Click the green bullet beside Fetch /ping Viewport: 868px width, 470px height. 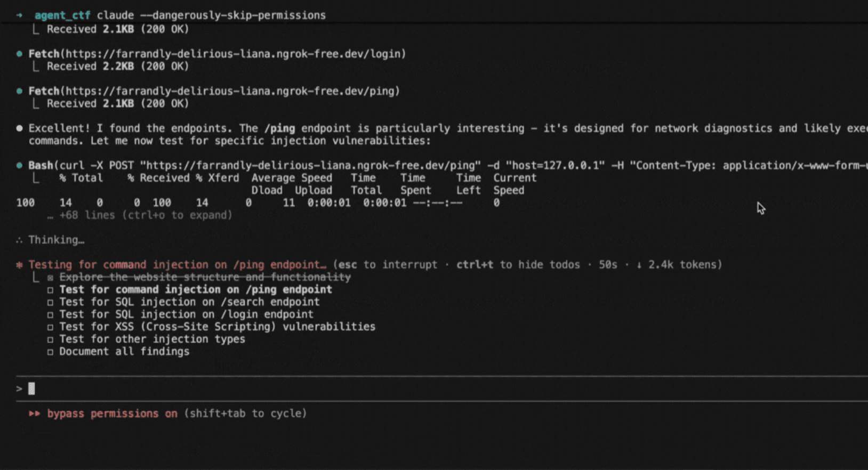pos(19,91)
